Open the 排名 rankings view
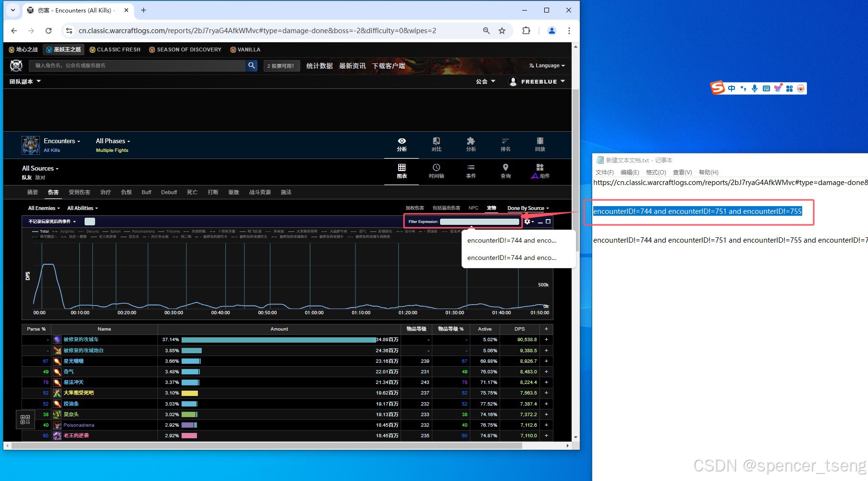Screen dimensions: 868x481 point(505,145)
